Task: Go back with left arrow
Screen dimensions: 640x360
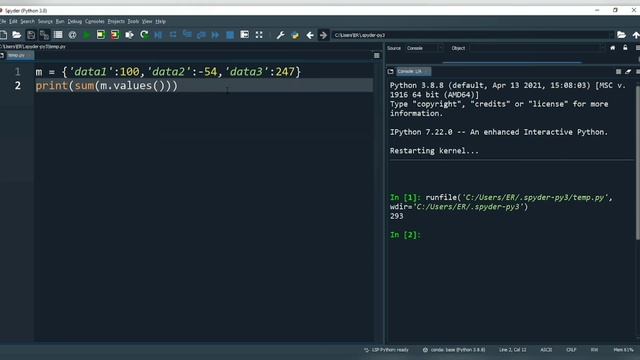Action: click(x=310, y=35)
